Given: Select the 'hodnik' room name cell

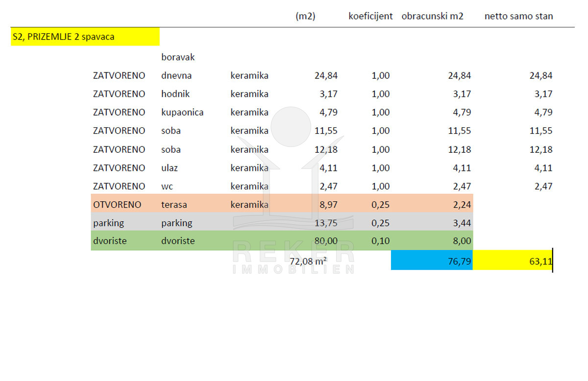Looking at the screenshot, I should (x=175, y=94).
